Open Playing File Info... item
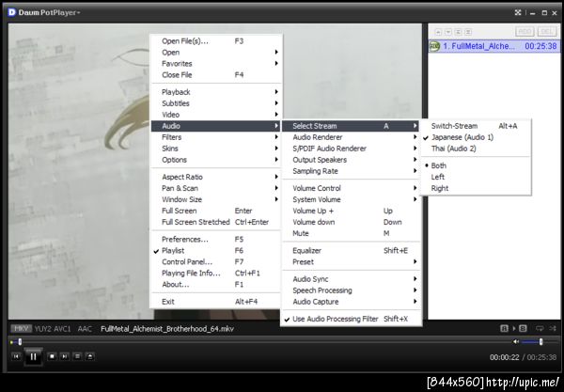The height and width of the screenshot is (392, 564). pos(216,274)
